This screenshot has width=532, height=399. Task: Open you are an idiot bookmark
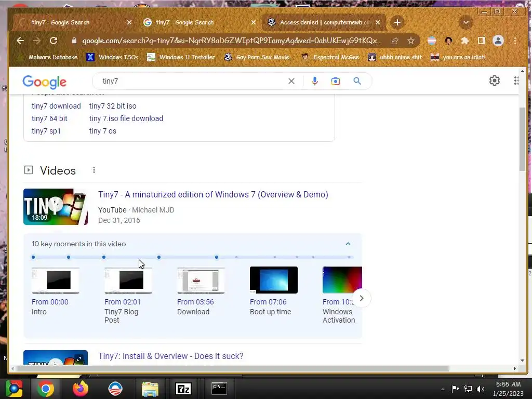(458, 57)
